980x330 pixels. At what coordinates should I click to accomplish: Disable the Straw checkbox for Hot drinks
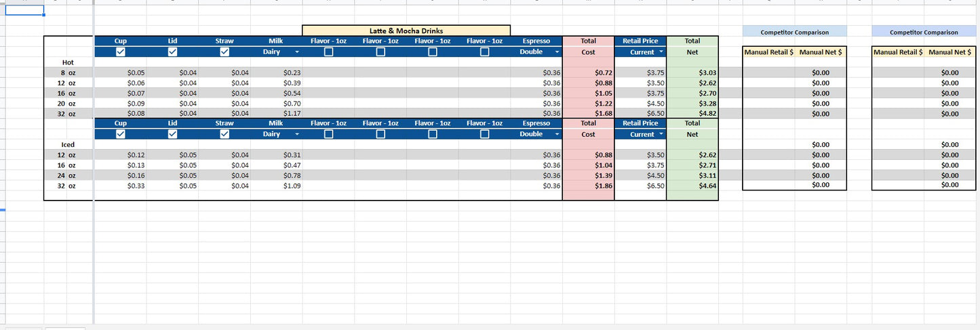(224, 52)
